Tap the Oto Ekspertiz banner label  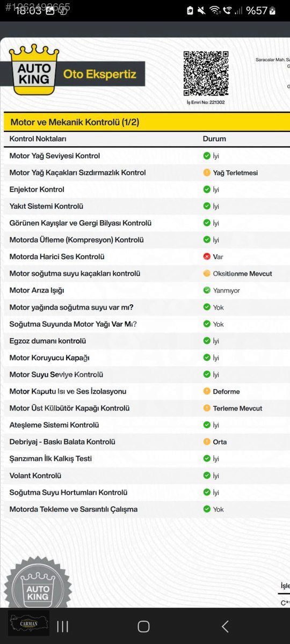99,74
